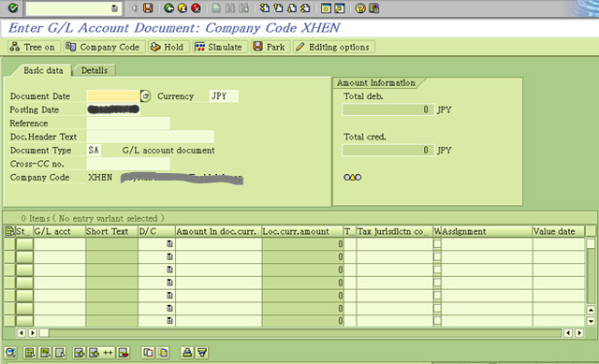
Task: Click the Customize Local Layout icon
Action: [x=374, y=8]
